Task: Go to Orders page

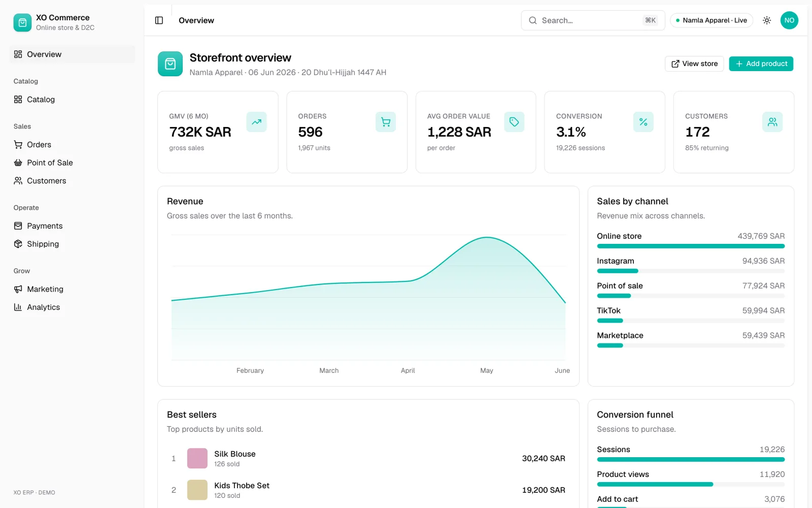Action: [72, 145]
